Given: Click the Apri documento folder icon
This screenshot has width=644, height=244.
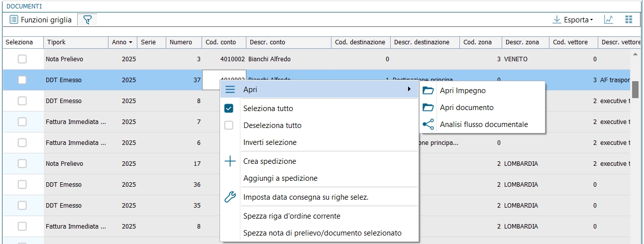Looking at the screenshot, I should (428, 108).
